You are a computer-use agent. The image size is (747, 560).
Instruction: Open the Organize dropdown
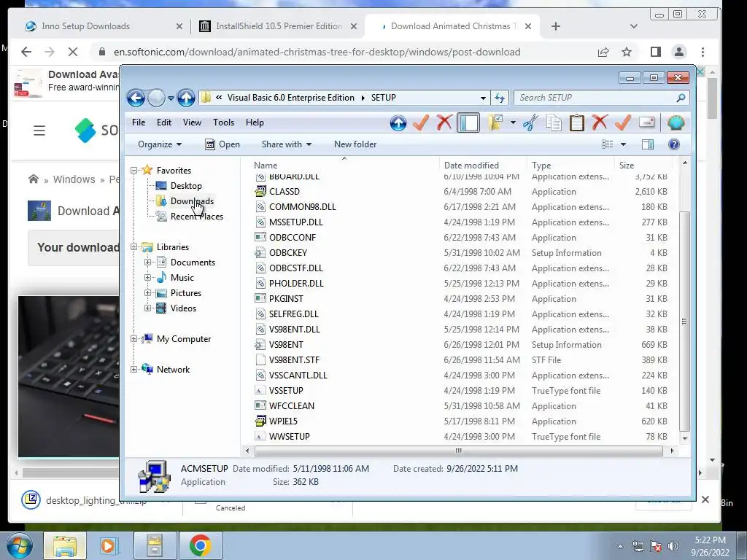click(x=160, y=144)
